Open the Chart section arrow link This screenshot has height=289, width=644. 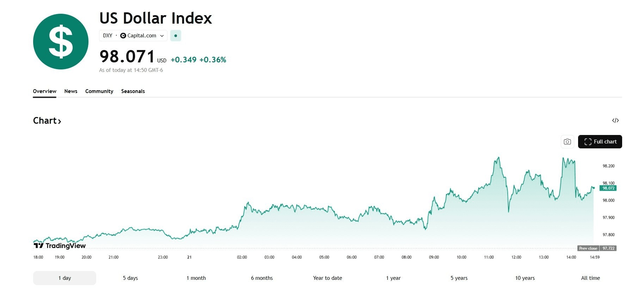click(47, 121)
